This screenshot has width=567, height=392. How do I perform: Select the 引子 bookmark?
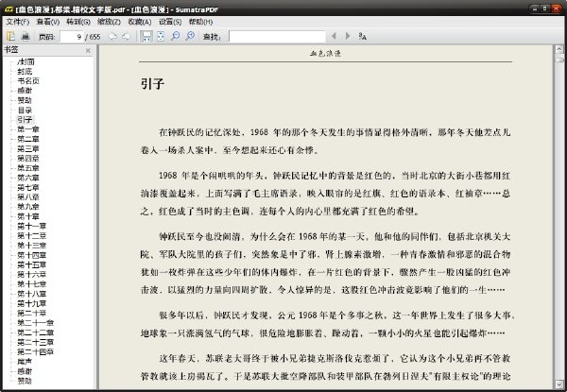coord(25,120)
